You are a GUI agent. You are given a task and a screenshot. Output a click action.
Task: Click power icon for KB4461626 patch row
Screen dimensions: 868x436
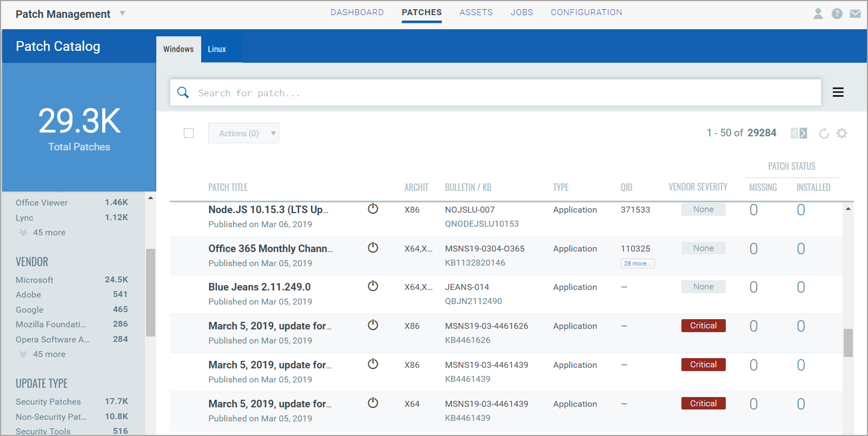coord(373,325)
